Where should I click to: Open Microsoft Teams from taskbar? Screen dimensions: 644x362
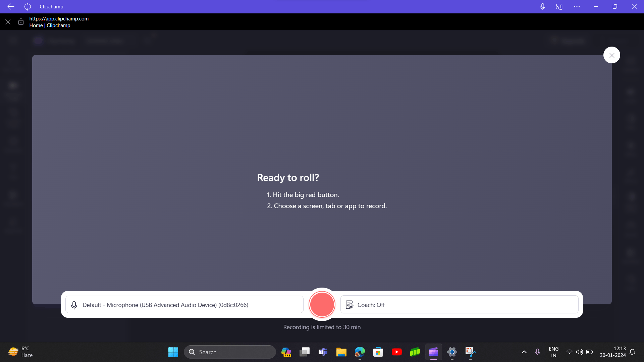323,352
